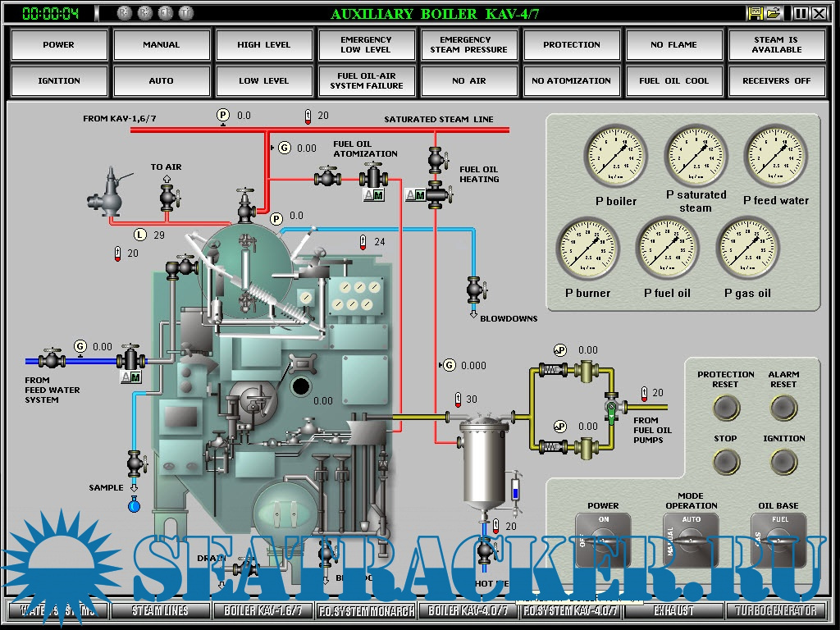Toggle A/M mode under feed water valve
Image resolution: width=840 pixels, height=630 pixels.
pyautogui.click(x=130, y=377)
